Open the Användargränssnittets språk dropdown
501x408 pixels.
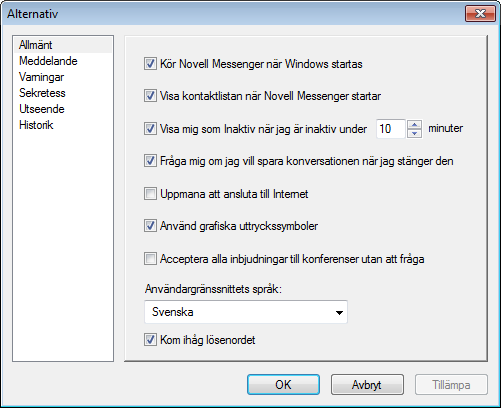coord(246,312)
